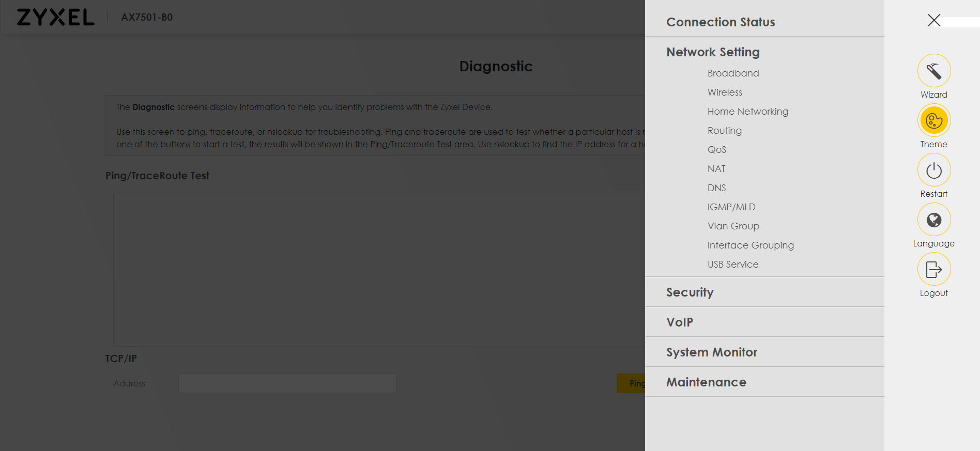This screenshot has width=980, height=451.
Task: Click the Theme palette icon
Action: coord(933,120)
